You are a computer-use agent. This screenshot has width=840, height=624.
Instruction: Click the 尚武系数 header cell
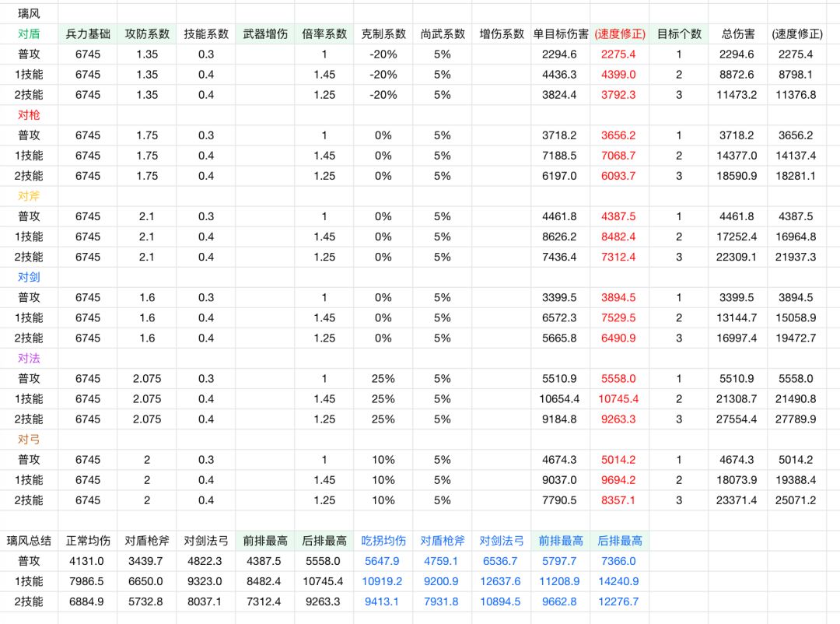(x=443, y=33)
